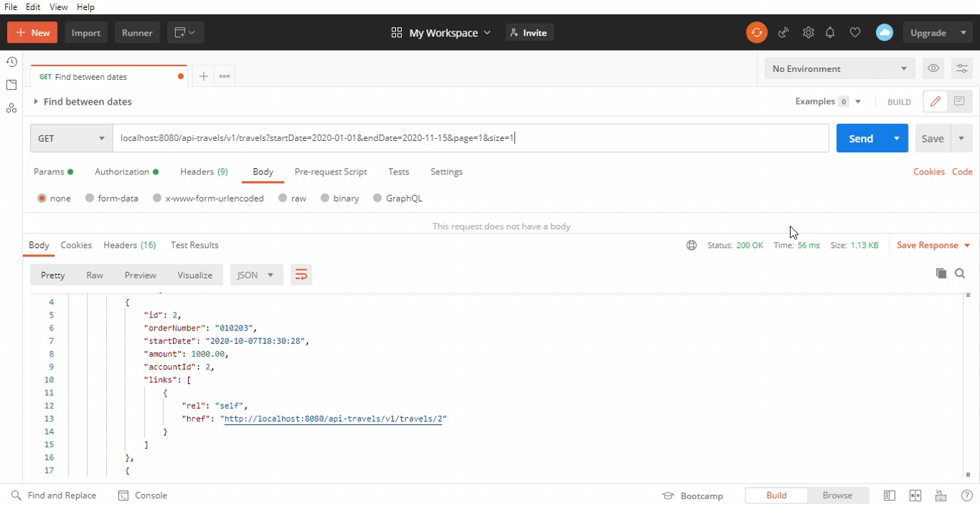This screenshot has width=980, height=507.
Task: Open the new window dropdown button
Action: 185,33
